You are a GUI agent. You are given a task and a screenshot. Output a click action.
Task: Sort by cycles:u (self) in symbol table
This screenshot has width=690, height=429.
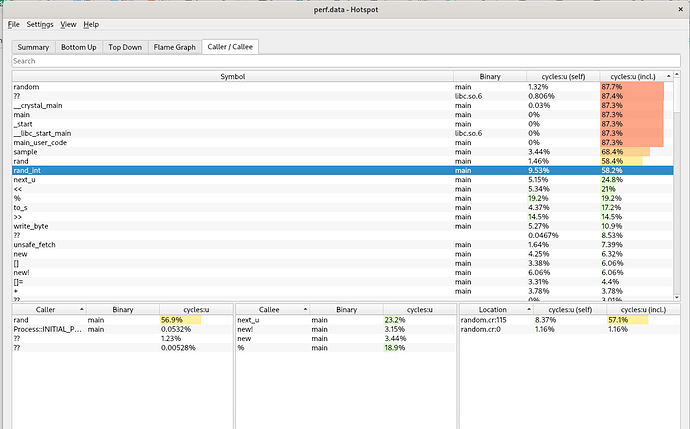pos(563,76)
